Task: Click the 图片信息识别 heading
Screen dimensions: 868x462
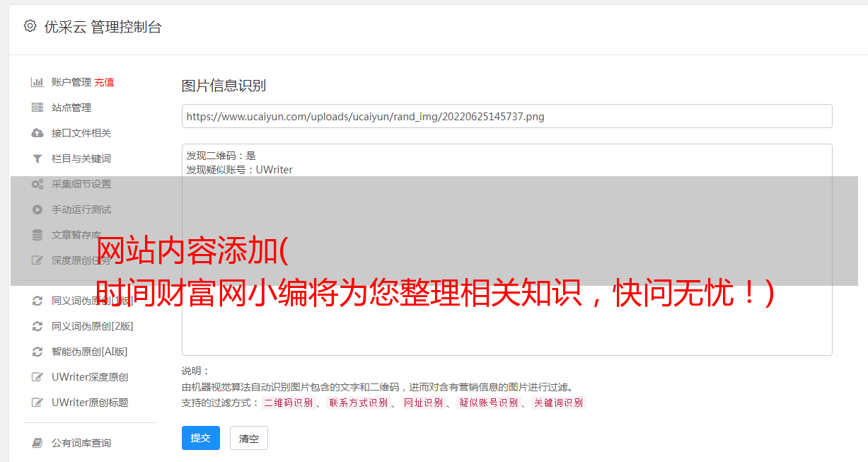Action: point(224,86)
